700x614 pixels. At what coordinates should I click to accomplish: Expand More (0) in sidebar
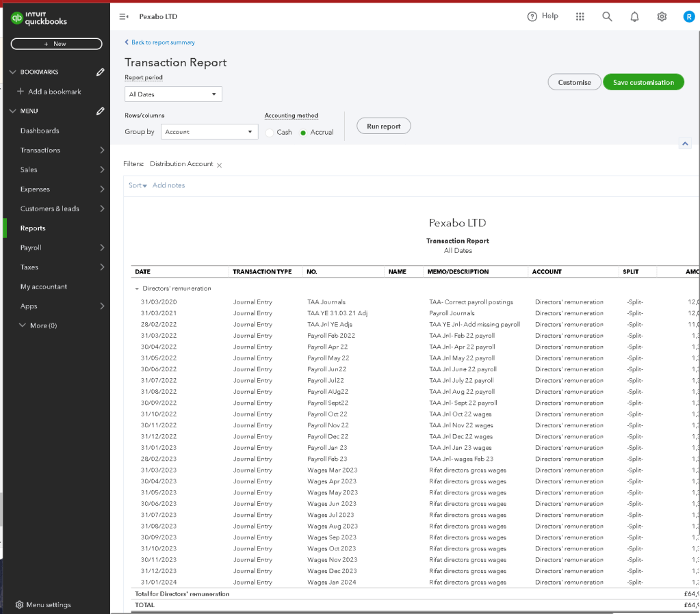(38, 325)
